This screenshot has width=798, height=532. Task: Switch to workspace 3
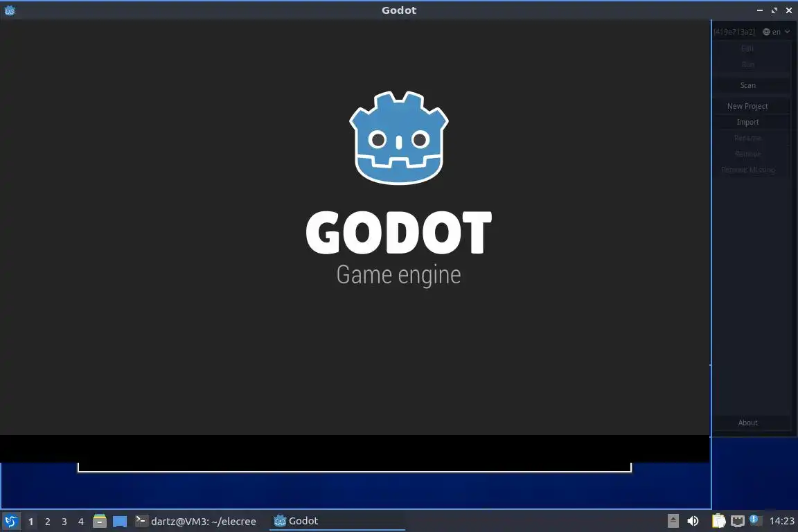pyautogui.click(x=64, y=522)
